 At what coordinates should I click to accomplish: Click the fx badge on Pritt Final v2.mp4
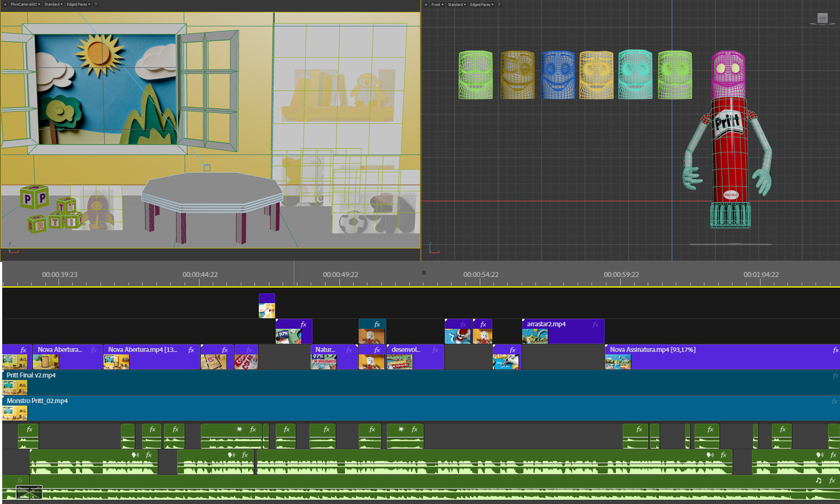coord(835,375)
